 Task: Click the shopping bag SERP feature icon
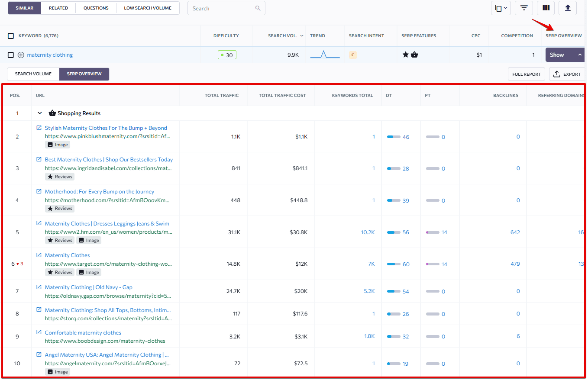415,55
